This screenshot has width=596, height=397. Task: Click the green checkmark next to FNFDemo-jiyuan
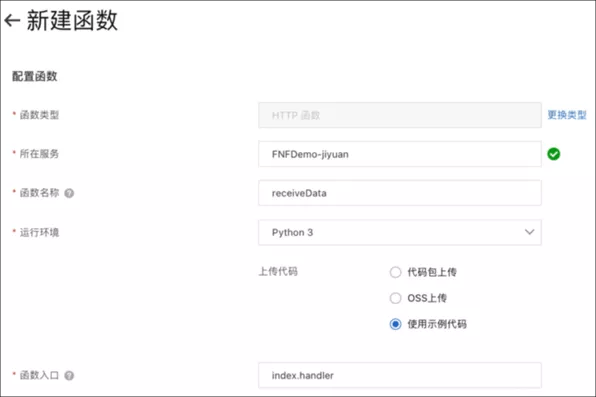coord(553,154)
